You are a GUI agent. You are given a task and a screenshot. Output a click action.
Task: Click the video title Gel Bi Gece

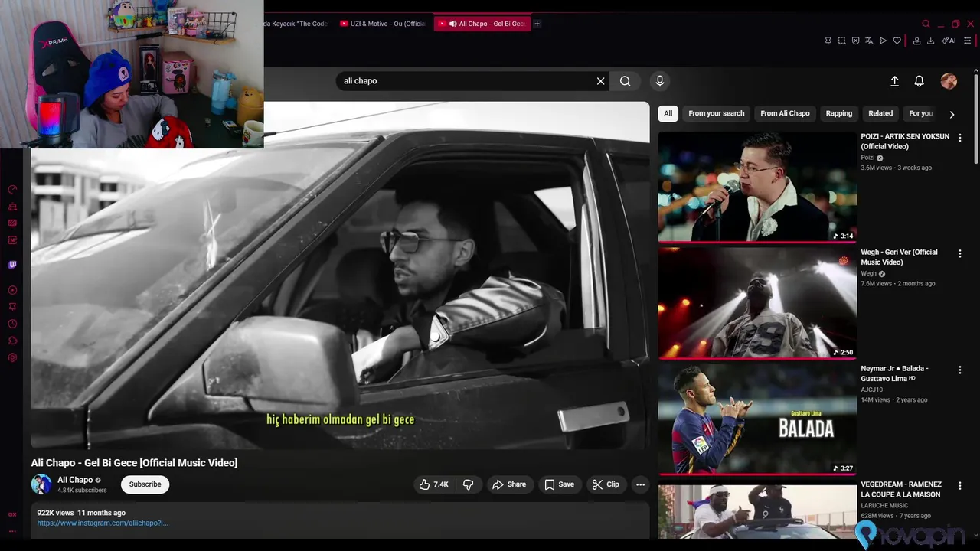tap(134, 463)
